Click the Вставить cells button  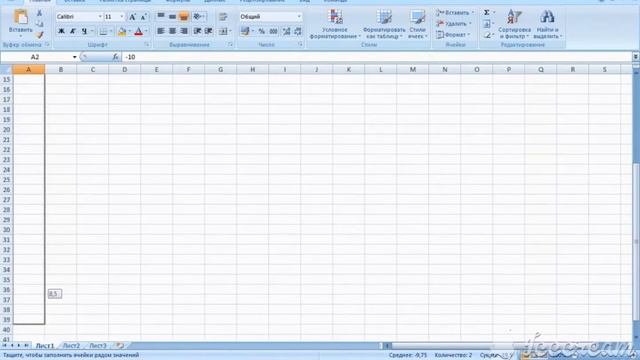tap(454, 13)
